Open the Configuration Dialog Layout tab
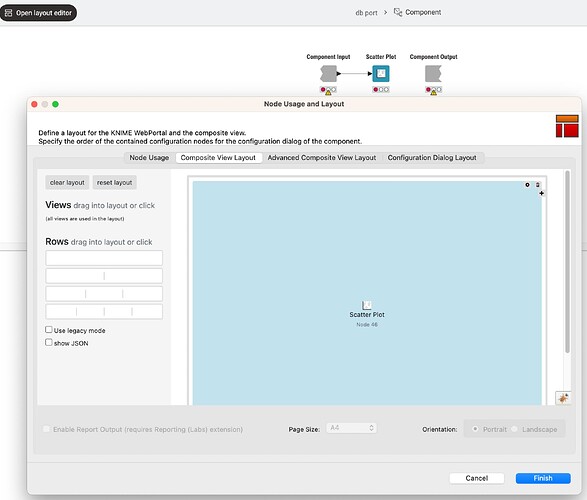Viewport: 587px width, 500px height. [x=432, y=158]
